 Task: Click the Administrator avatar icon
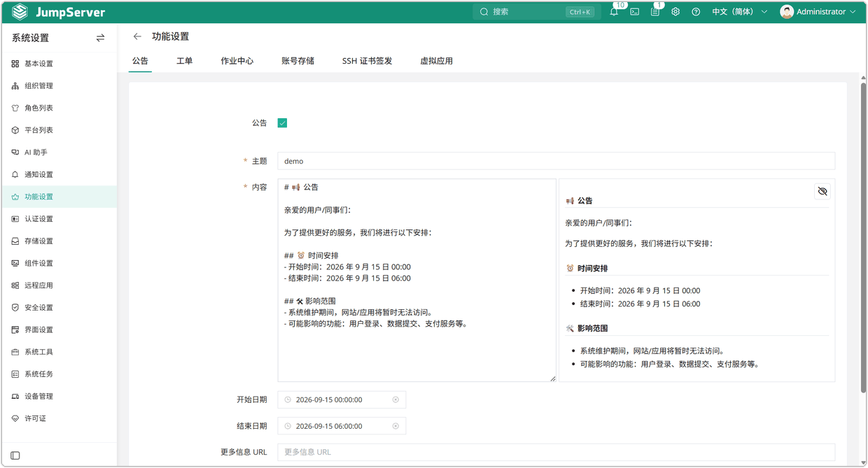pos(787,12)
